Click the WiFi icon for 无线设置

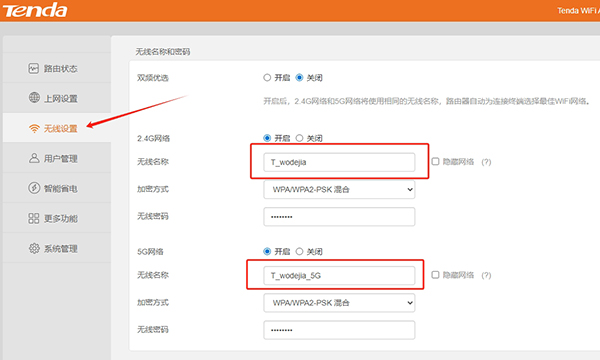click(x=34, y=129)
